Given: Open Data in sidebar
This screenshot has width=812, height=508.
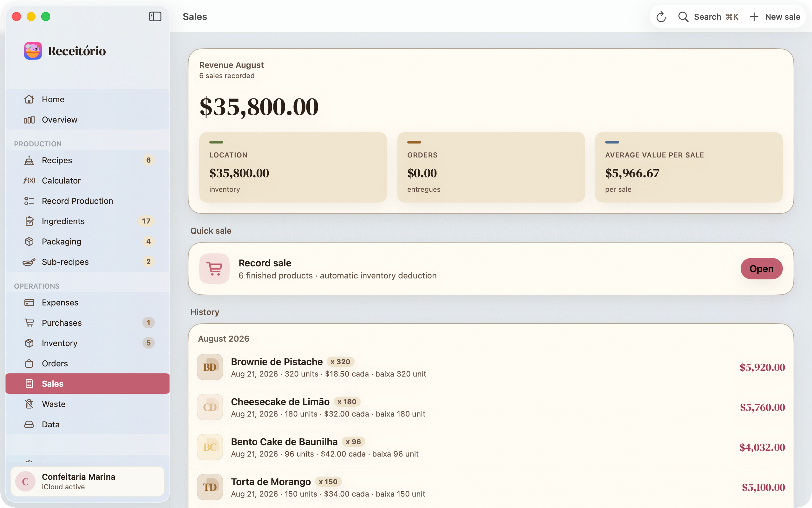Looking at the screenshot, I should click(x=88, y=424).
